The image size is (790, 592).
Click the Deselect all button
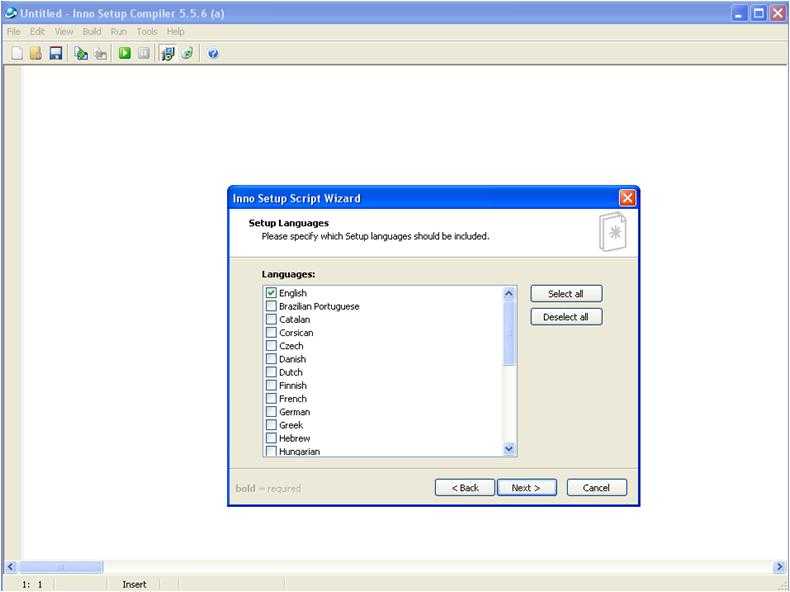[566, 317]
